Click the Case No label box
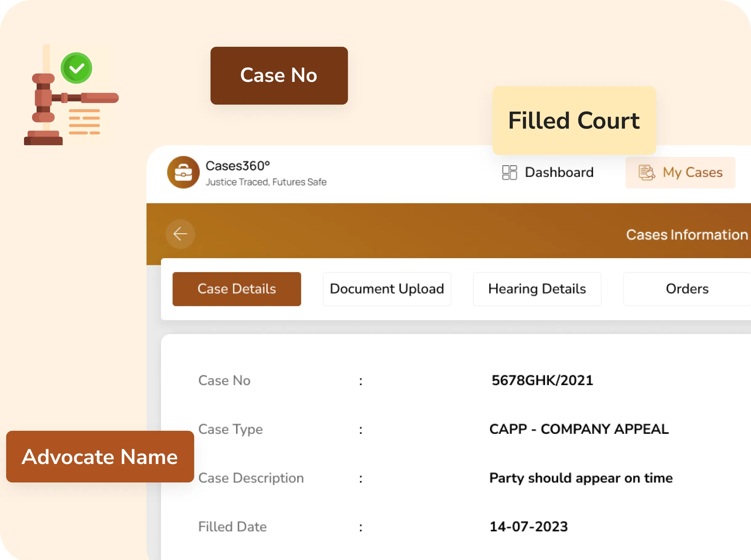The height and width of the screenshot is (560, 751). (x=279, y=76)
